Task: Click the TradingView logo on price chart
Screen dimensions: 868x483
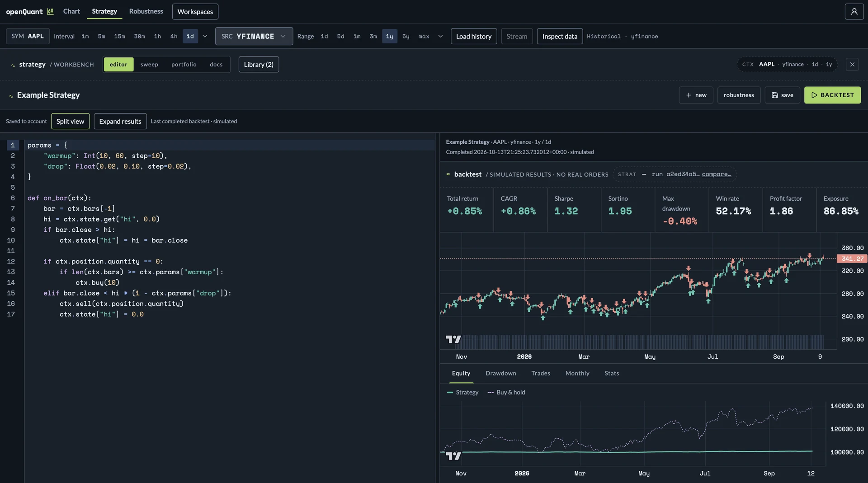Action: point(453,339)
